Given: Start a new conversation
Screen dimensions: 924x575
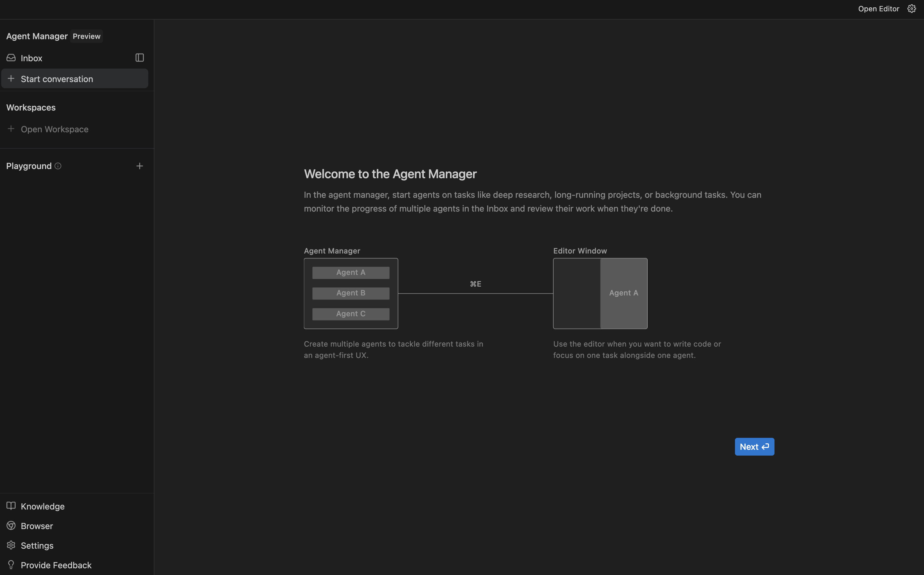Looking at the screenshot, I should (x=57, y=79).
